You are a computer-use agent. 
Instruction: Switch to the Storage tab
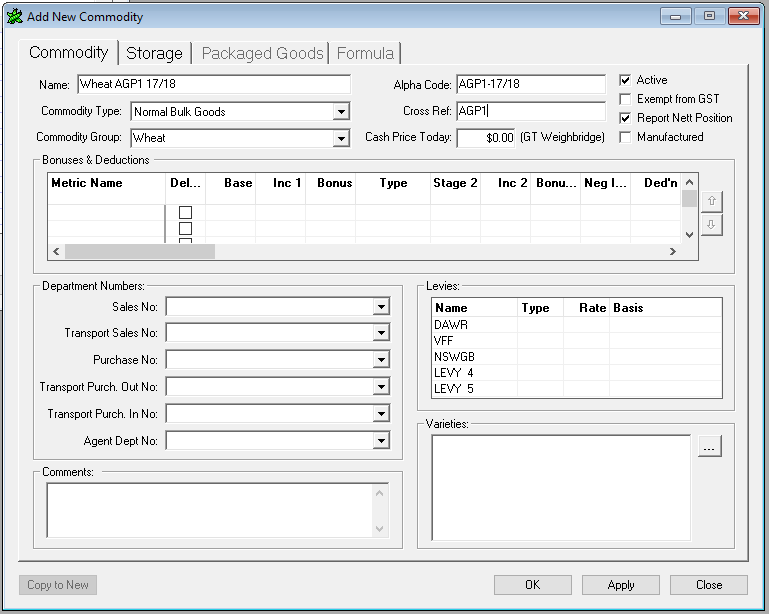(x=154, y=53)
